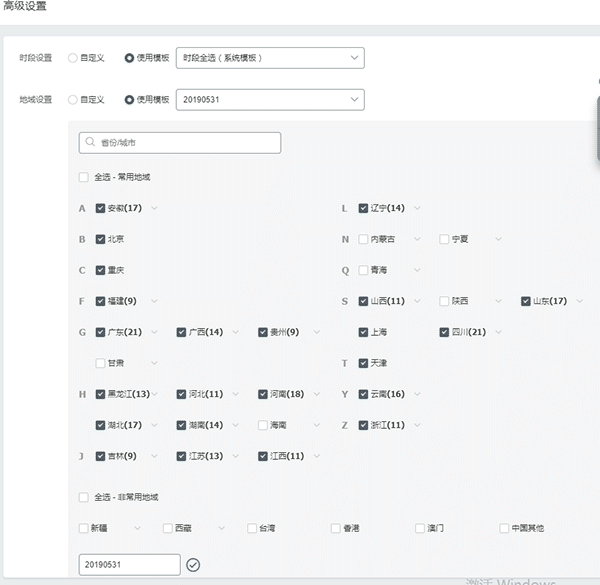Check the 新疆 checkbox
This screenshot has width=600, height=585.
point(83,528)
